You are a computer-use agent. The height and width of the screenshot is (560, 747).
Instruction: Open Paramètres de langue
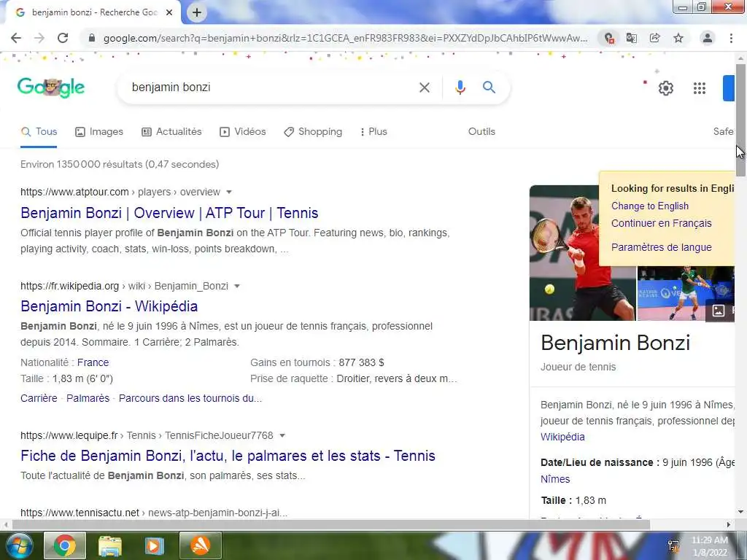point(661,248)
